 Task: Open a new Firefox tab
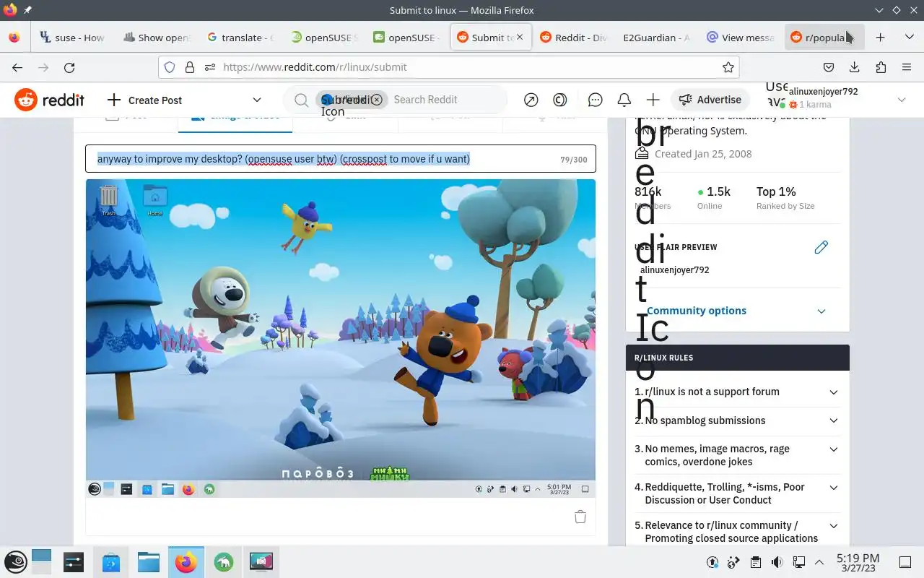880,37
